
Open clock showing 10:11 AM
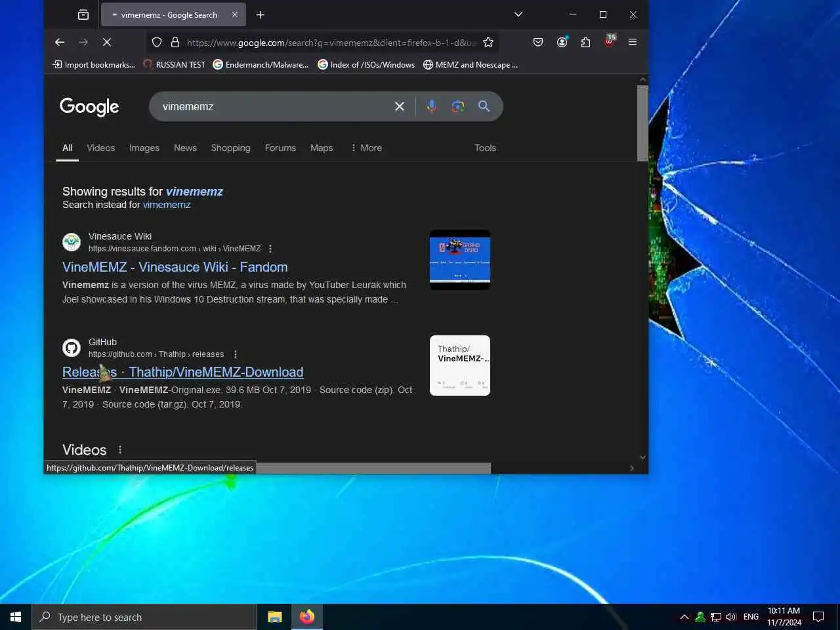tap(784, 617)
